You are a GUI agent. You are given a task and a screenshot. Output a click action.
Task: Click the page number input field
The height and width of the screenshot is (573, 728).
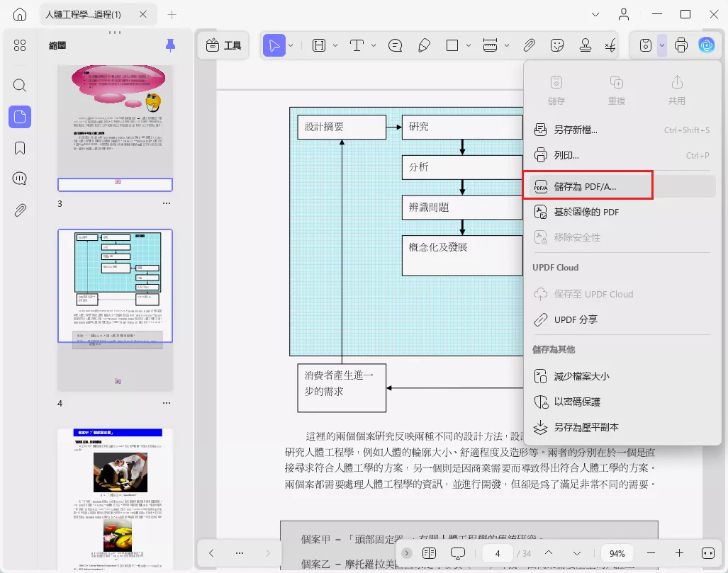coord(498,553)
